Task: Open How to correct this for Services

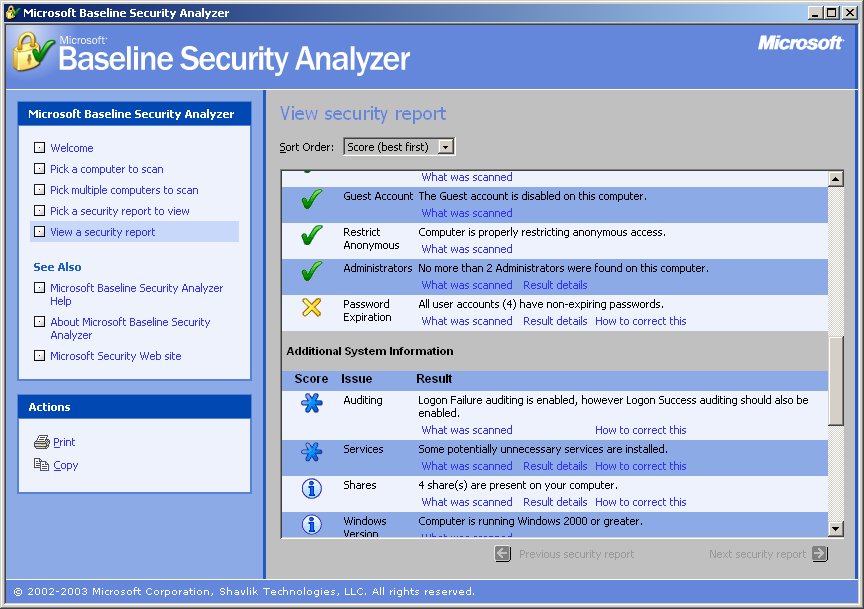Action: pyautogui.click(x=641, y=466)
